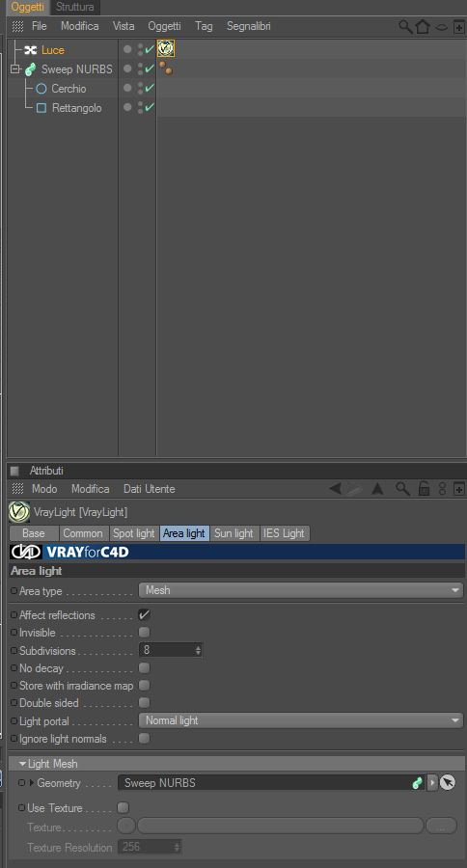Expand the Geometry parameter triangle
The height and width of the screenshot is (868, 467).
pyautogui.click(x=31, y=783)
